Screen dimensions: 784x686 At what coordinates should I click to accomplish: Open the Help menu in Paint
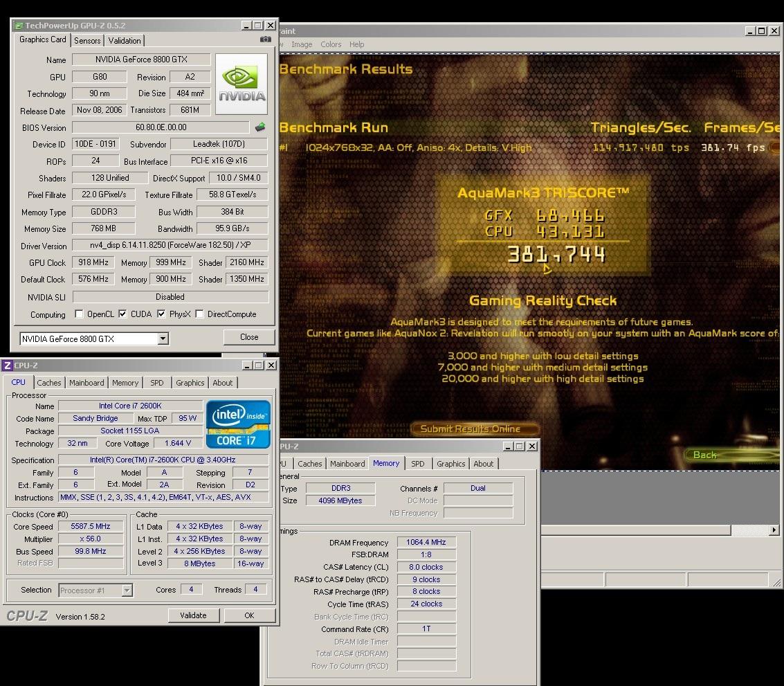pos(356,44)
